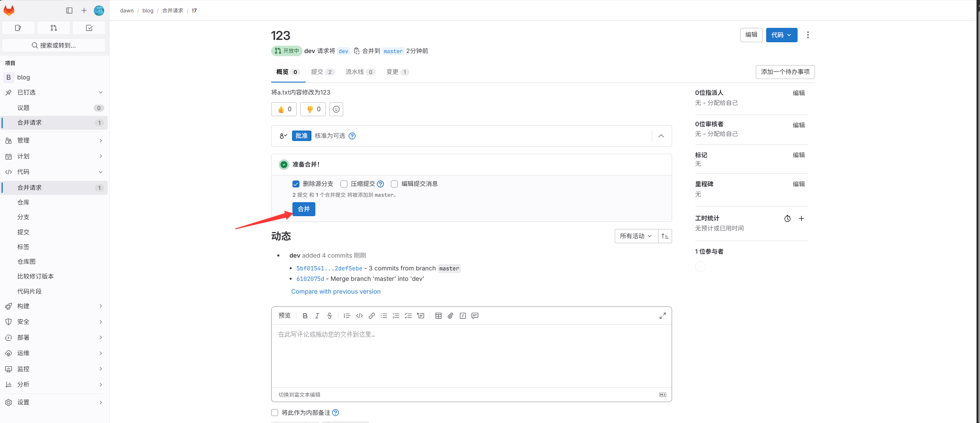Click the blue Merge button
The image size is (980, 423).
304,209
